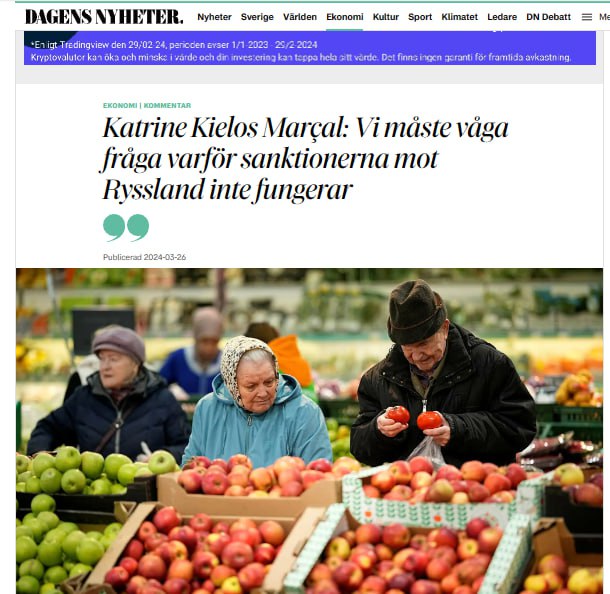
Task: Open the Nyheter section
Action: coord(214,17)
